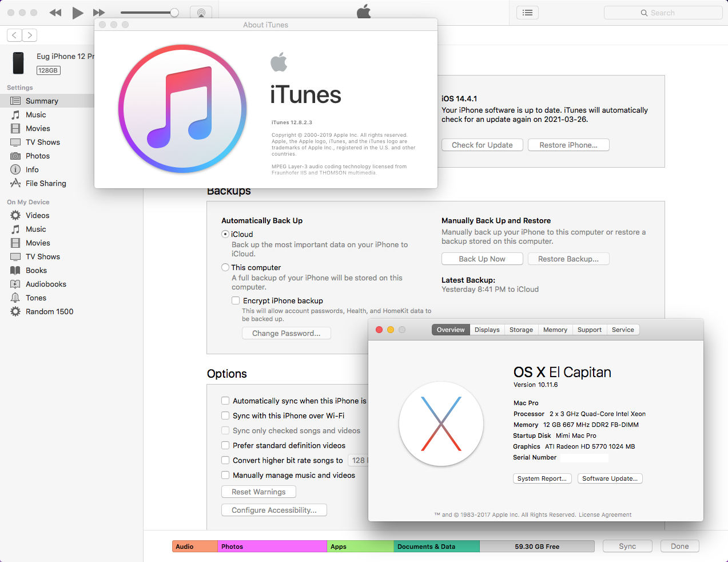Select This computer backup option
728x562 pixels.
pyautogui.click(x=225, y=267)
